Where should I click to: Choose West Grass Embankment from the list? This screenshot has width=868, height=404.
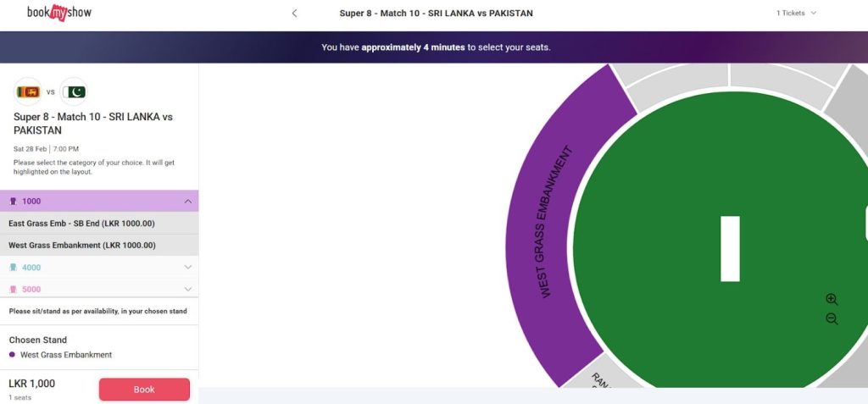(x=81, y=246)
